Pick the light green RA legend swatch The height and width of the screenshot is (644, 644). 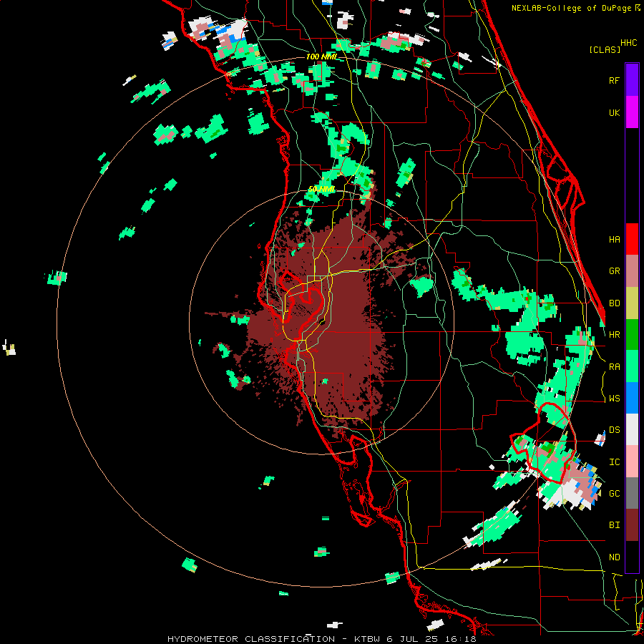pos(632,366)
